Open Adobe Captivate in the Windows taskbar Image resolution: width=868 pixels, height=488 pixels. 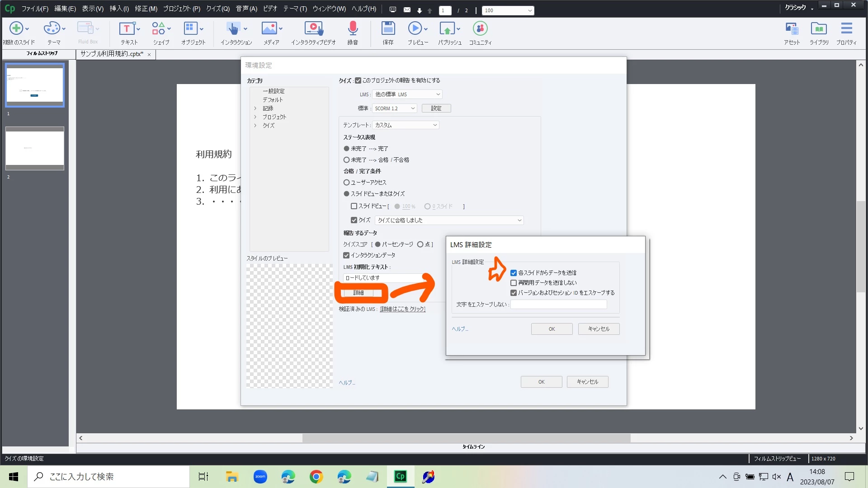401,476
